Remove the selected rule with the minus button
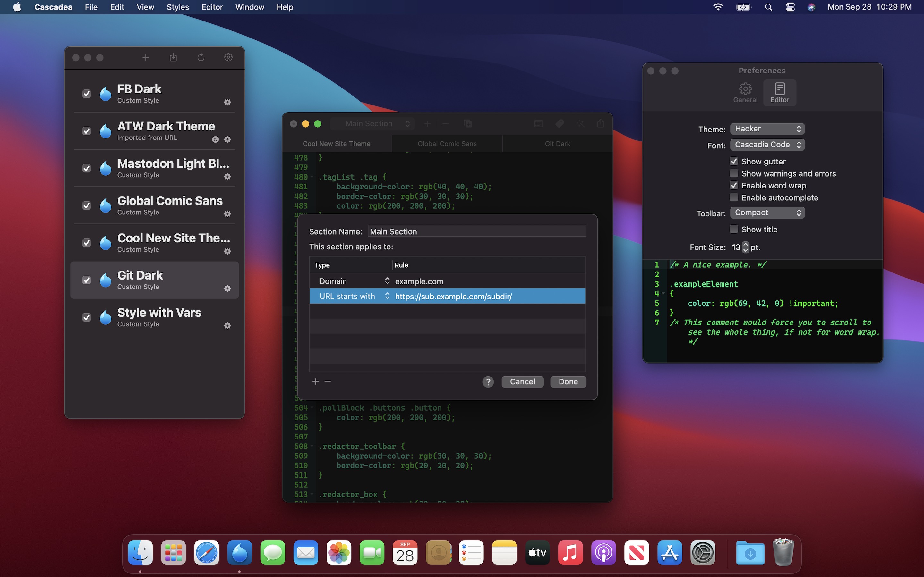The image size is (924, 577). 328,381
